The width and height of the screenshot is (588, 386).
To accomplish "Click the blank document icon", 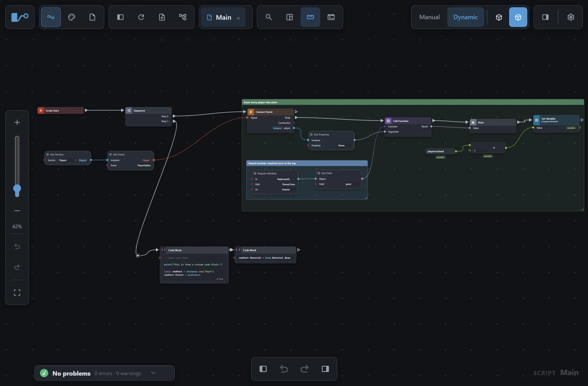I will pos(92,17).
